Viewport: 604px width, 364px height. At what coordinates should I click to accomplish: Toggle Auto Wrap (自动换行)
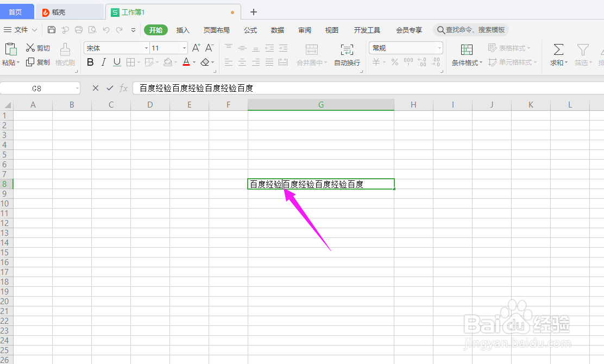pyautogui.click(x=347, y=55)
